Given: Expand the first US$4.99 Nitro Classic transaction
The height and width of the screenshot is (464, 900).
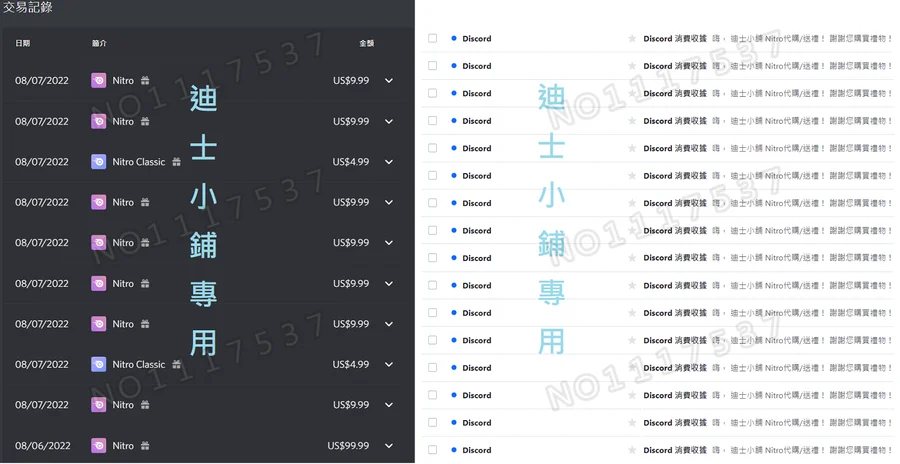Looking at the screenshot, I should coord(389,162).
